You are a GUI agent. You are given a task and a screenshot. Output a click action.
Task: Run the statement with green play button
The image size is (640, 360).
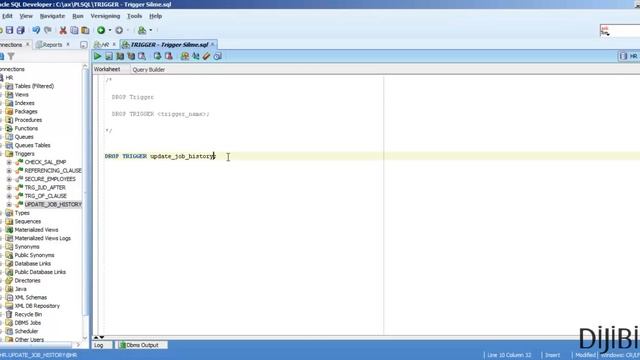tap(98, 56)
